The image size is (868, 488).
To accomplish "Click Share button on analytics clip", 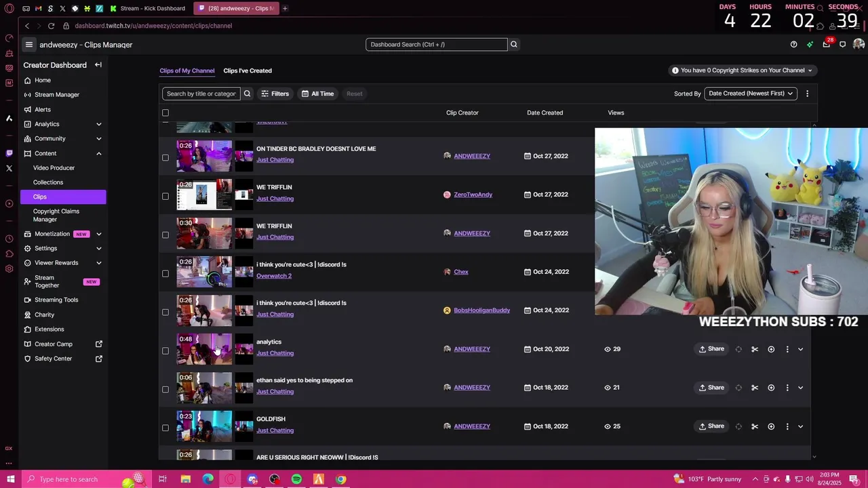I will (x=711, y=349).
